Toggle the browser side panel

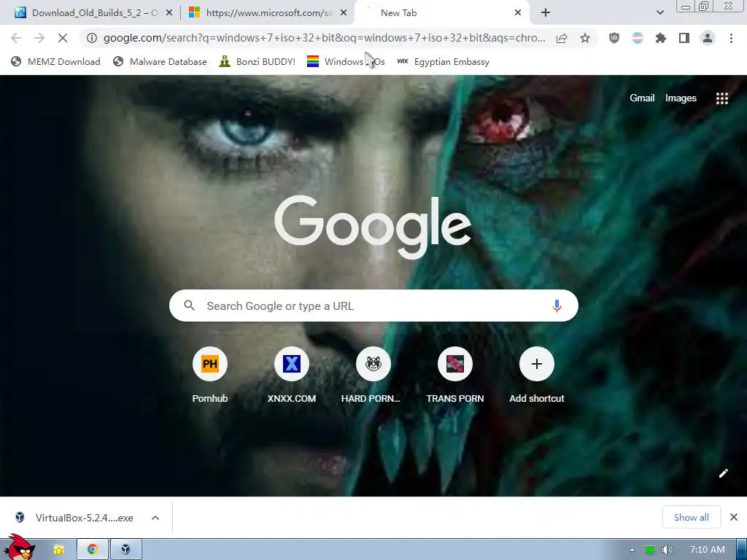[684, 38]
